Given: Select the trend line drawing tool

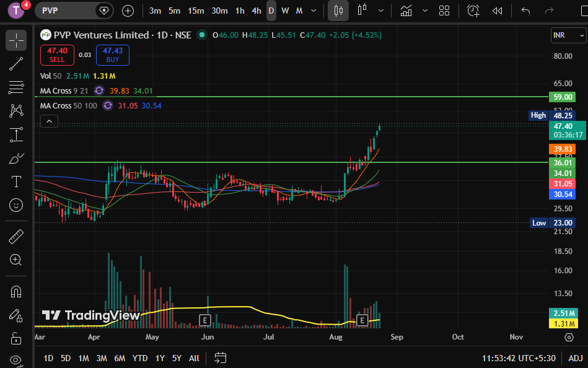Looking at the screenshot, I should click(x=16, y=64).
